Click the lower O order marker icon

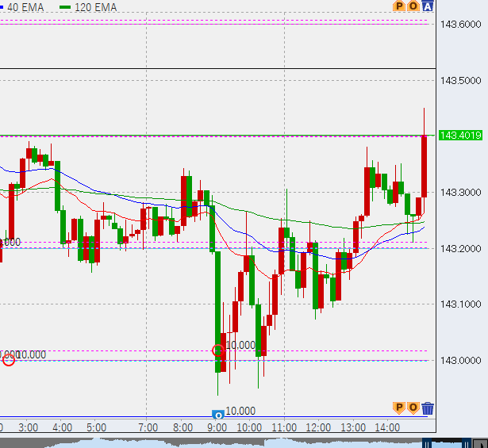413,408
